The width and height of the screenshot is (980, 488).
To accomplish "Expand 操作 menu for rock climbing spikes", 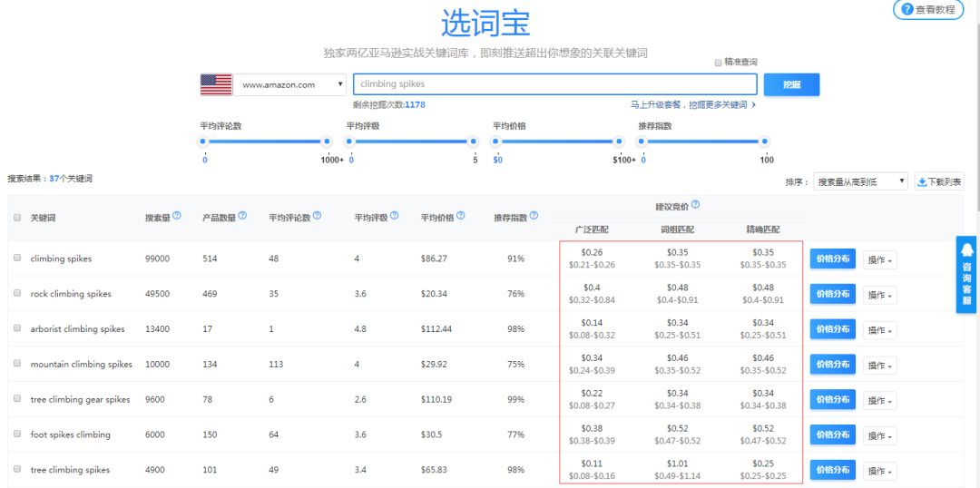I will [x=880, y=295].
